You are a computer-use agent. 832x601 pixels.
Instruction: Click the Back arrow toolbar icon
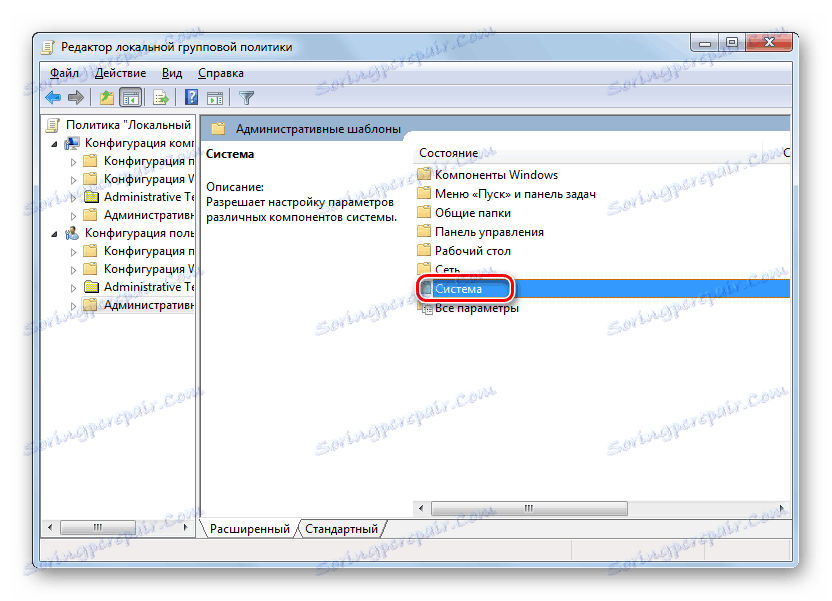click(x=53, y=98)
